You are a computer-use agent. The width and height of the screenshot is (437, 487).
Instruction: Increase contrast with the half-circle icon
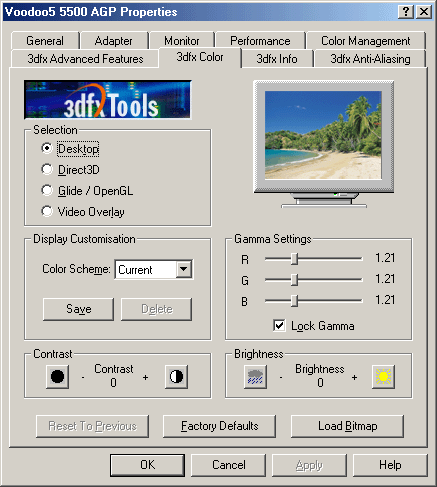[176, 377]
